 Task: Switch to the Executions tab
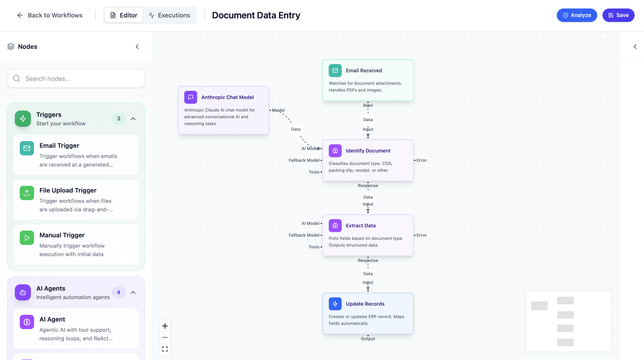tap(169, 15)
